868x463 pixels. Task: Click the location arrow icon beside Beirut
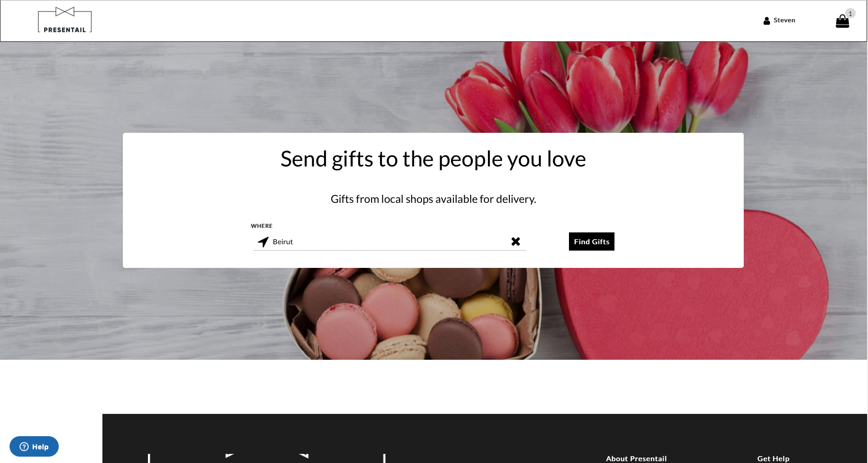263,242
